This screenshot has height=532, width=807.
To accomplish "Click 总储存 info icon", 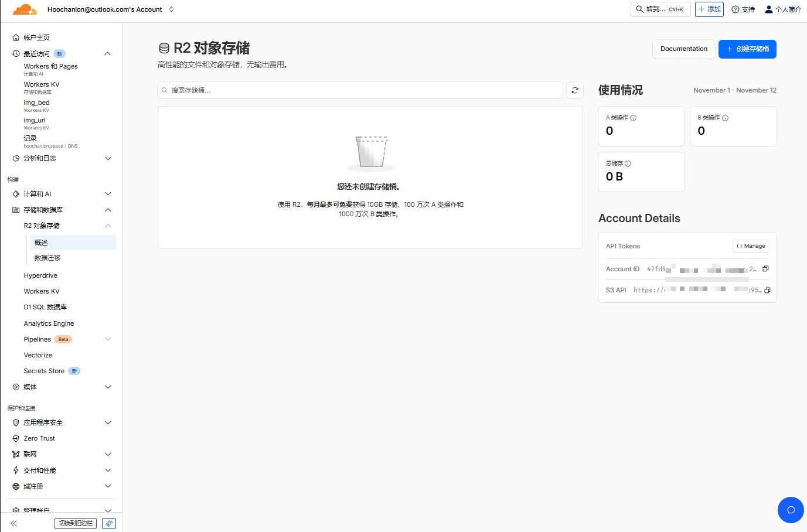I will pos(628,163).
